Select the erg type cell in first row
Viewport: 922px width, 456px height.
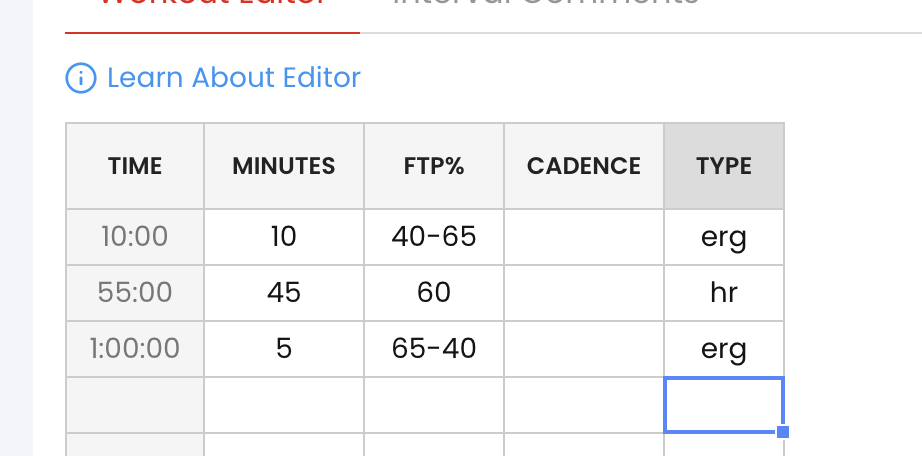(x=724, y=237)
